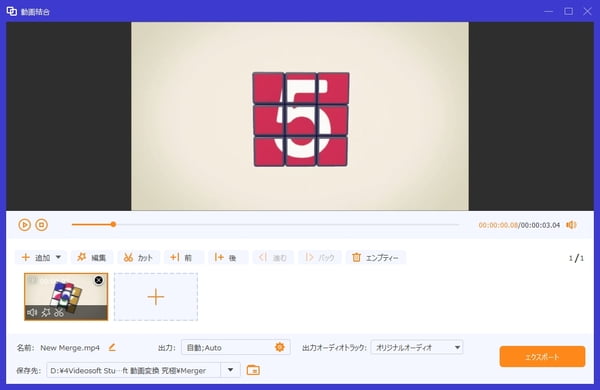Screen dimensions: 600x390
Task: Click the save location path field
Action: (x=134, y=370)
